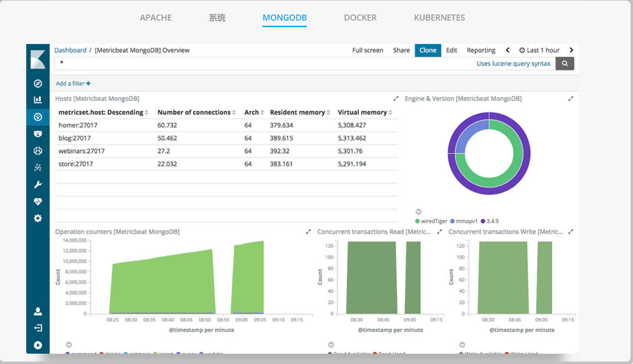The width and height of the screenshot is (633, 364).
Task: Click plus icon beside Add a filter
Action: click(88, 83)
